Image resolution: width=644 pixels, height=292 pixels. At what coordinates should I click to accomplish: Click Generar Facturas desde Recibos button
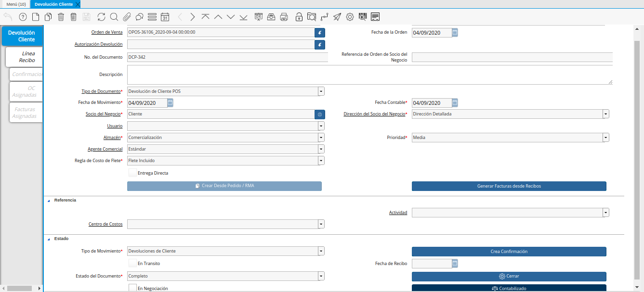pos(509,186)
